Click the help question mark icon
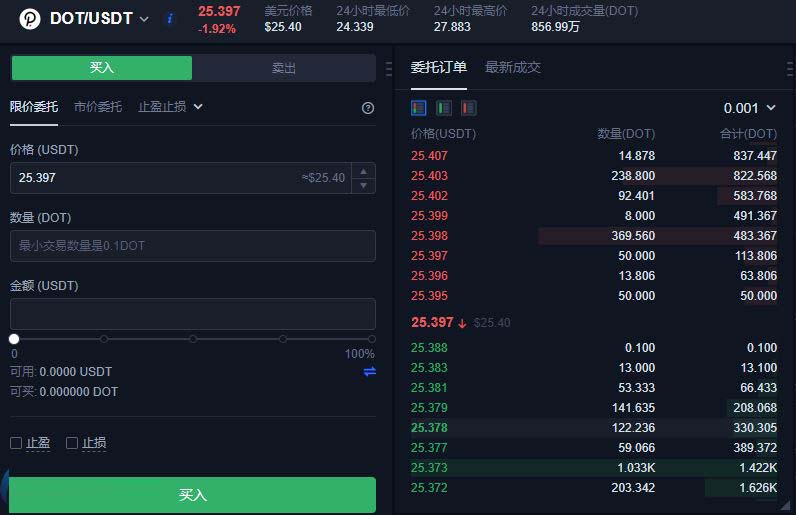The height and width of the screenshot is (515, 796). pyautogui.click(x=368, y=108)
